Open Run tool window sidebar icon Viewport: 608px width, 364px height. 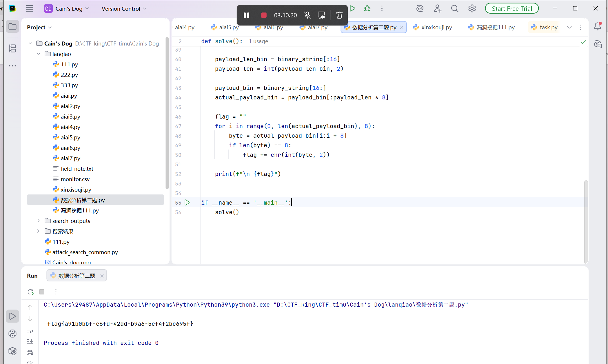(x=12, y=316)
